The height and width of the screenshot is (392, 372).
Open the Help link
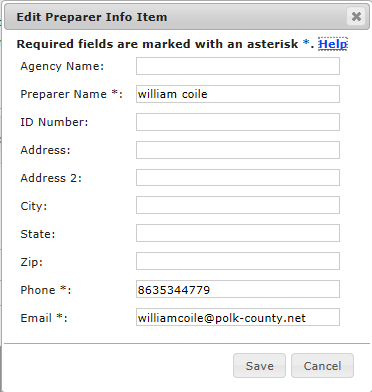point(333,44)
